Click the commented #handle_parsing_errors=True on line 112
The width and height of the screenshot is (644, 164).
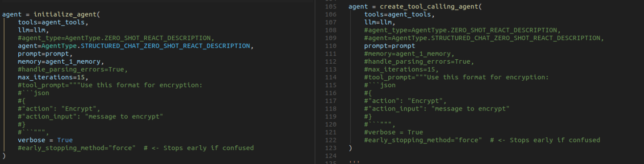pyautogui.click(x=419, y=61)
